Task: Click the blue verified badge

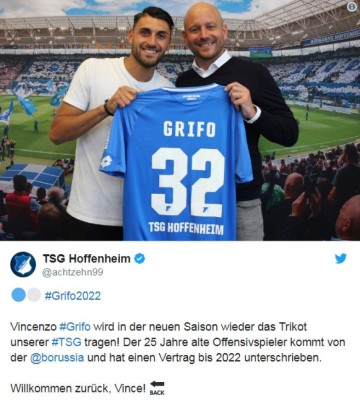Action: click(140, 258)
